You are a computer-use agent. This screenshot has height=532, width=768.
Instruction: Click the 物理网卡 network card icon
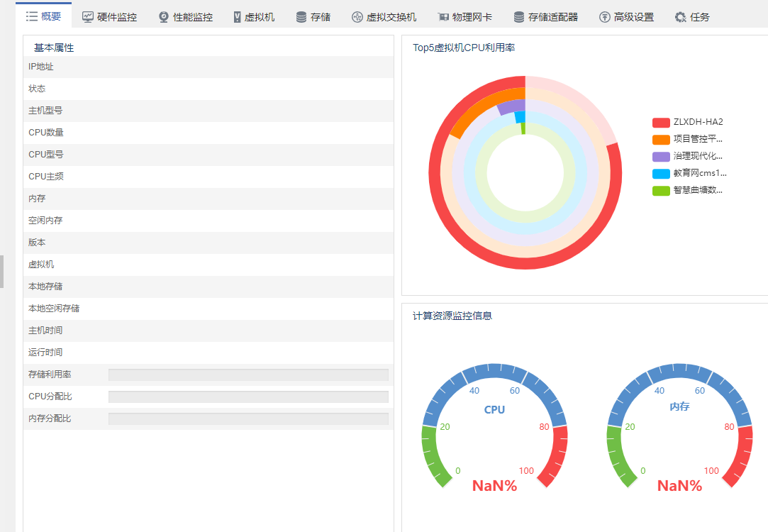443,17
